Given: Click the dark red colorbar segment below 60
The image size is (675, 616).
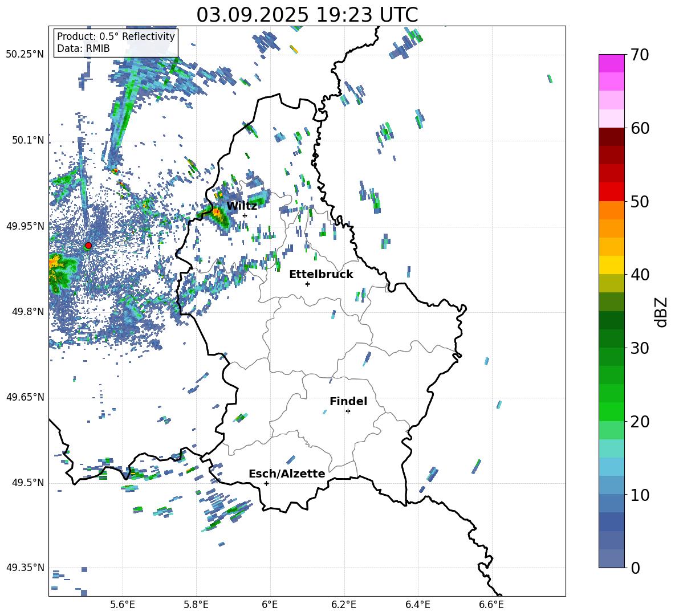Looking at the screenshot, I should pyautogui.click(x=611, y=137).
